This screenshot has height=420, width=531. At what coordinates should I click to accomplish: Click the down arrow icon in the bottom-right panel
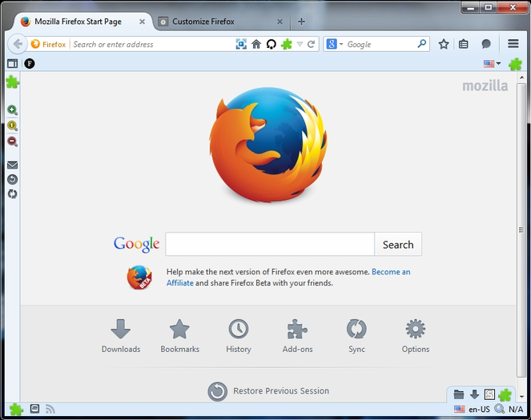click(x=474, y=394)
